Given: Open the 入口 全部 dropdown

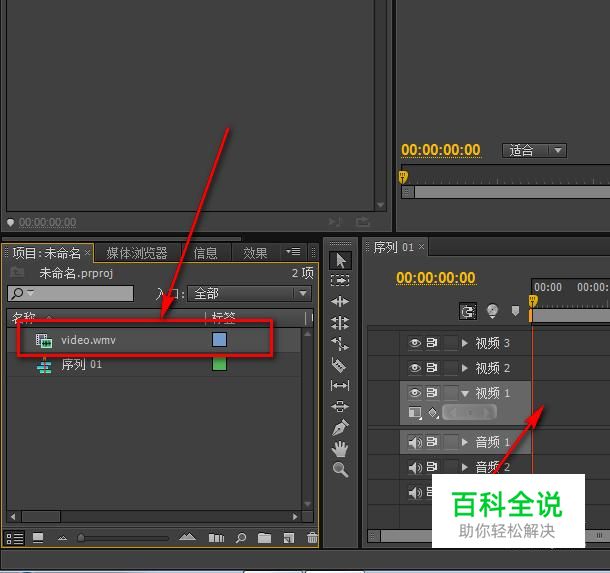Looking at the screenshot, I should pos(249,293).
